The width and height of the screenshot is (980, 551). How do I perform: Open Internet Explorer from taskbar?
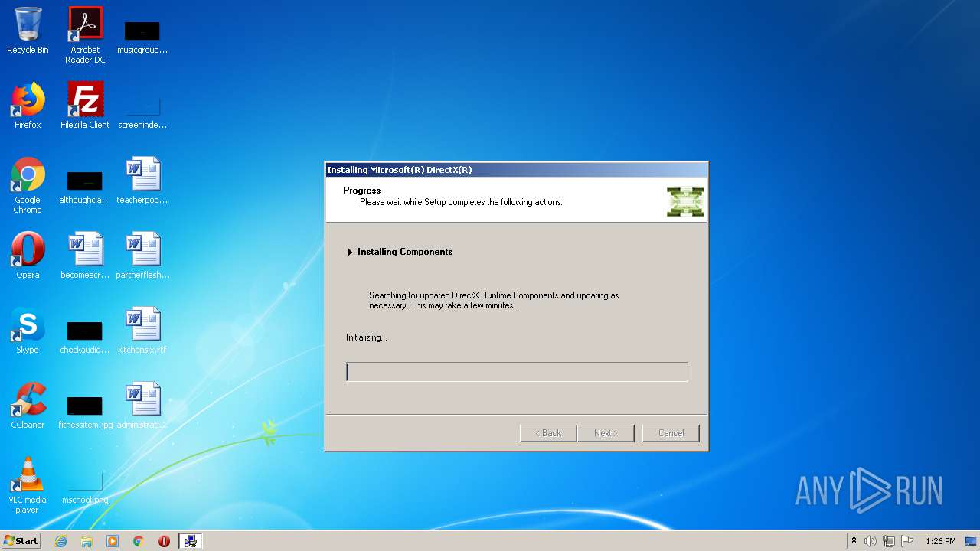point(60,541)
